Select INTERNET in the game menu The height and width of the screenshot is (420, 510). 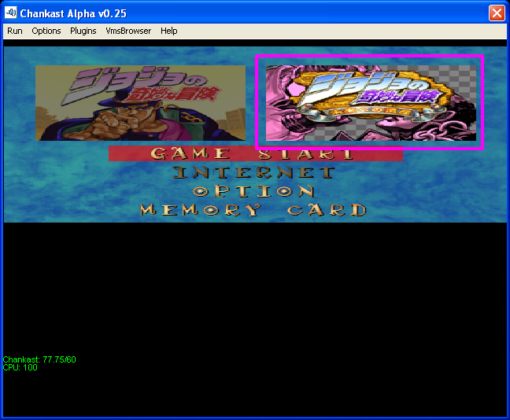(x=253, y=172)
